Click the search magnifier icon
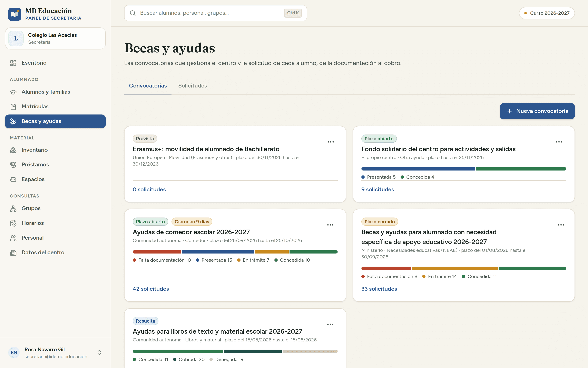 coord(133,13)
